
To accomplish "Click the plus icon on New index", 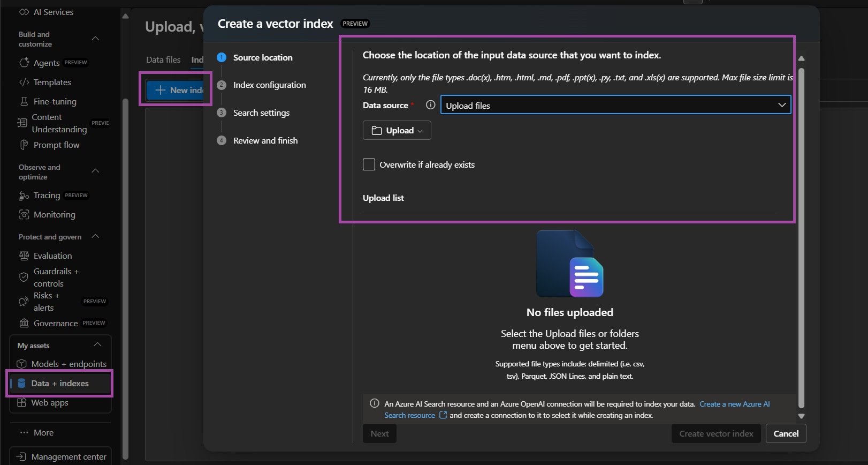I will [160, 90].
